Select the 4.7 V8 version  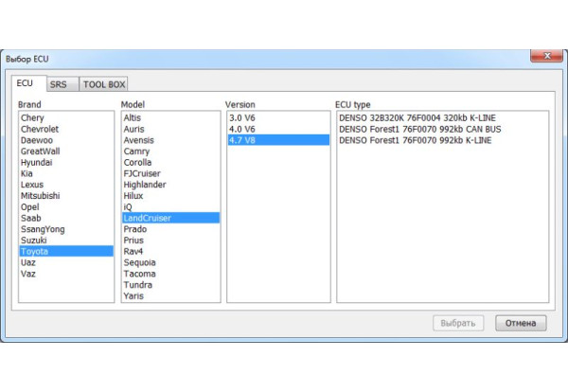242,140
